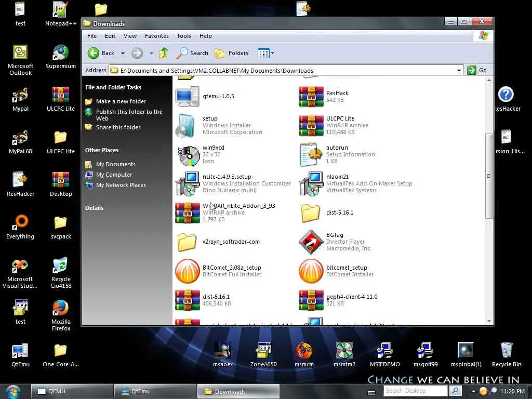
Task: Click the Mypal desktop shortcut
Action: [20, 99]
